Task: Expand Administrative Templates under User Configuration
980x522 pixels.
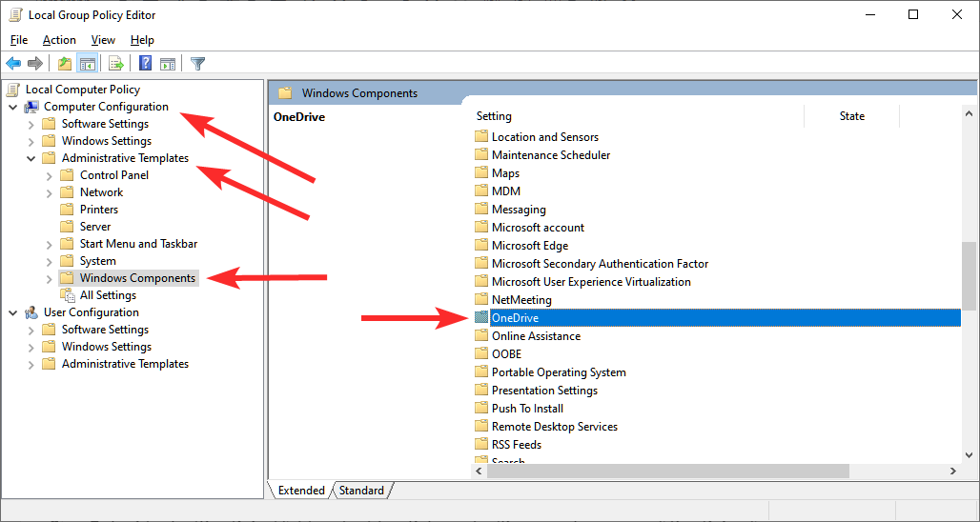Action: click(x=31, y=364)
